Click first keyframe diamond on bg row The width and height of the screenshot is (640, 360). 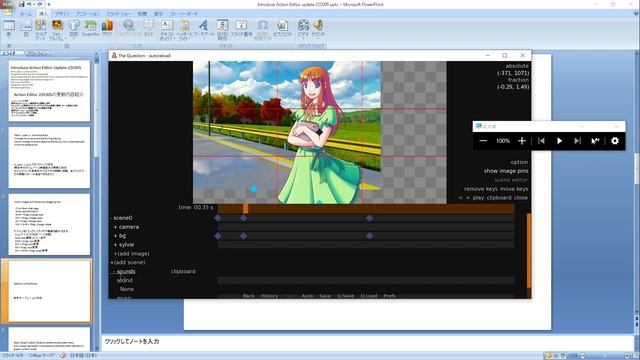[218, 236]
